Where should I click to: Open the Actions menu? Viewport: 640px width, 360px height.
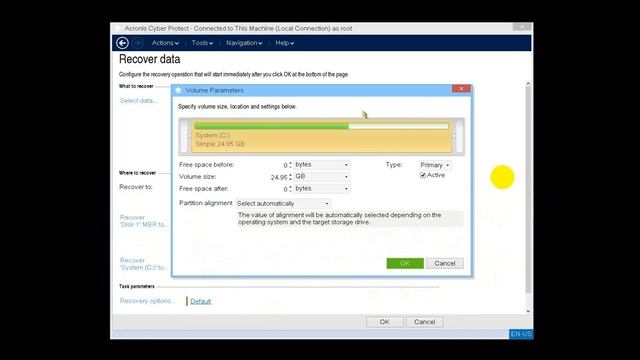tap(165, 43)
